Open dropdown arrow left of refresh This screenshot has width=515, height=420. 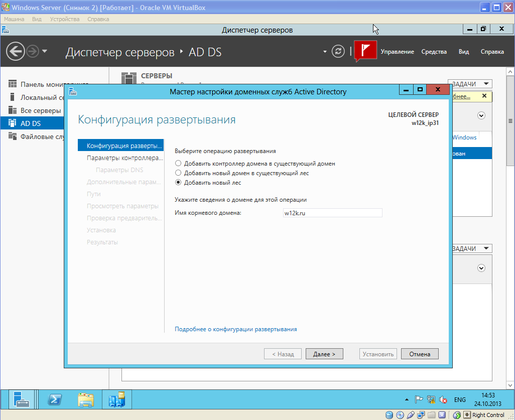pos(325,52)
